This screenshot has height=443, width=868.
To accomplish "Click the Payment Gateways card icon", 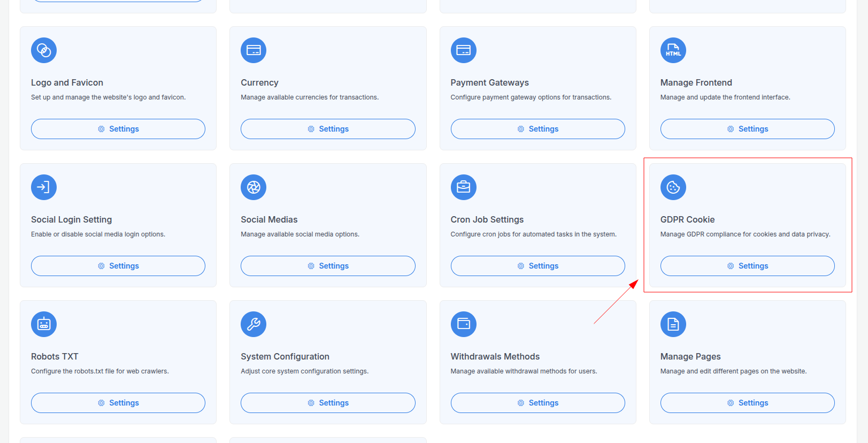I will pos(464,50).
